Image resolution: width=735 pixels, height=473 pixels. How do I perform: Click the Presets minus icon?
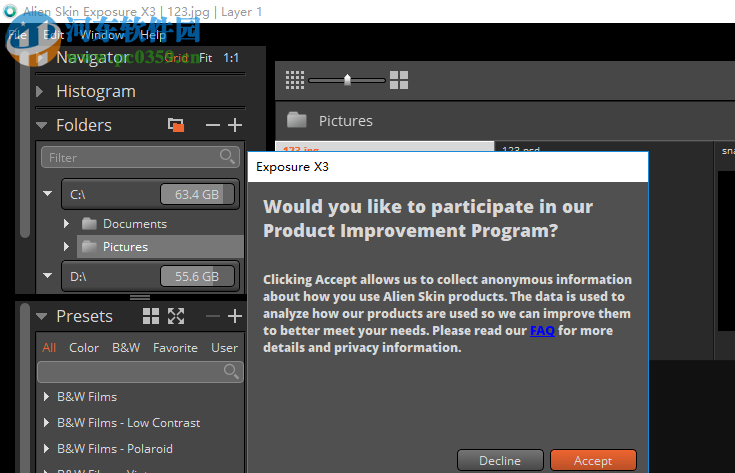[213, 316]
